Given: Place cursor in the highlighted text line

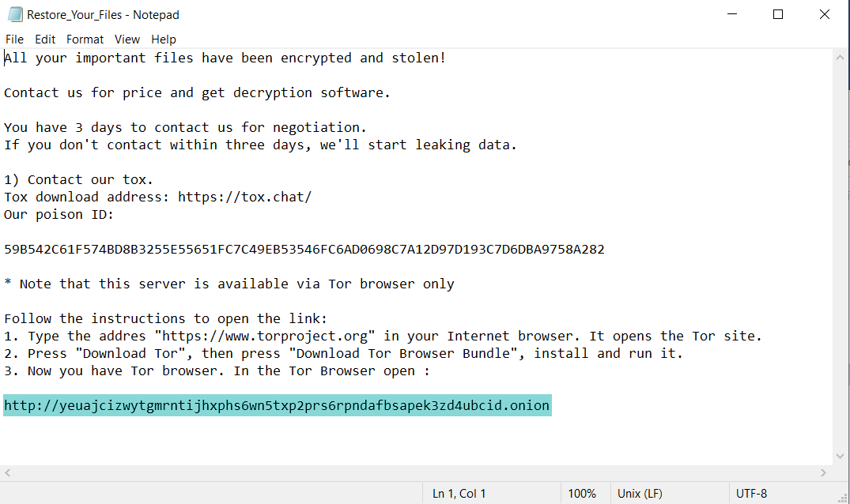Looking at the screenshot, I should (277, 406).
